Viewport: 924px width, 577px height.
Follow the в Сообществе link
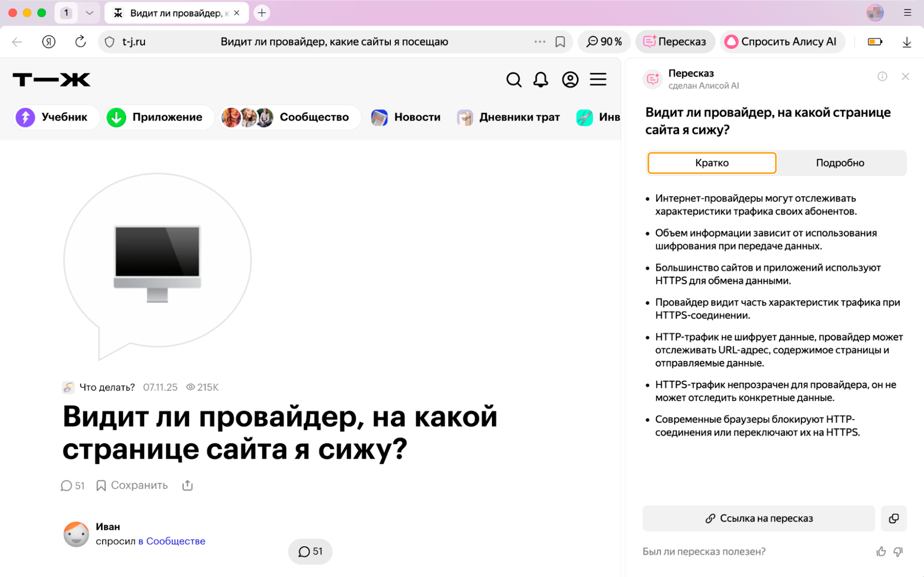pos(172,541)
